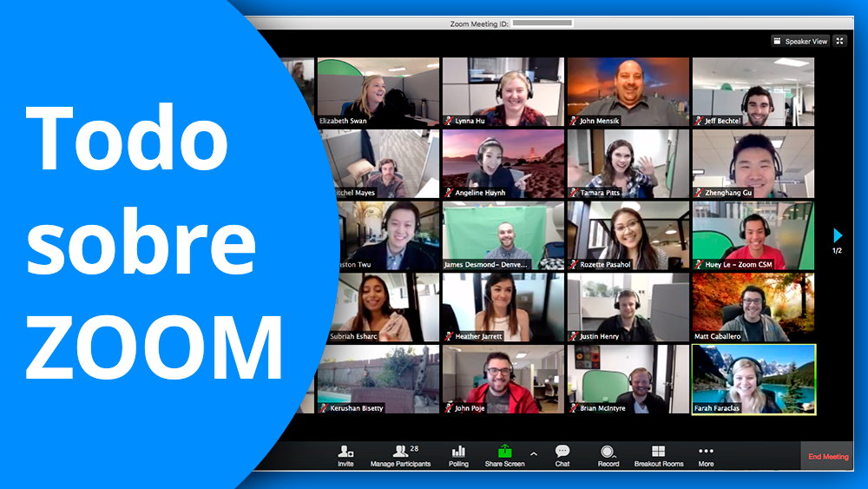The width and height of the screenshot is (868, 489).
Task: Click muted mic icon on Brian McIntyre
Action: 574,408
